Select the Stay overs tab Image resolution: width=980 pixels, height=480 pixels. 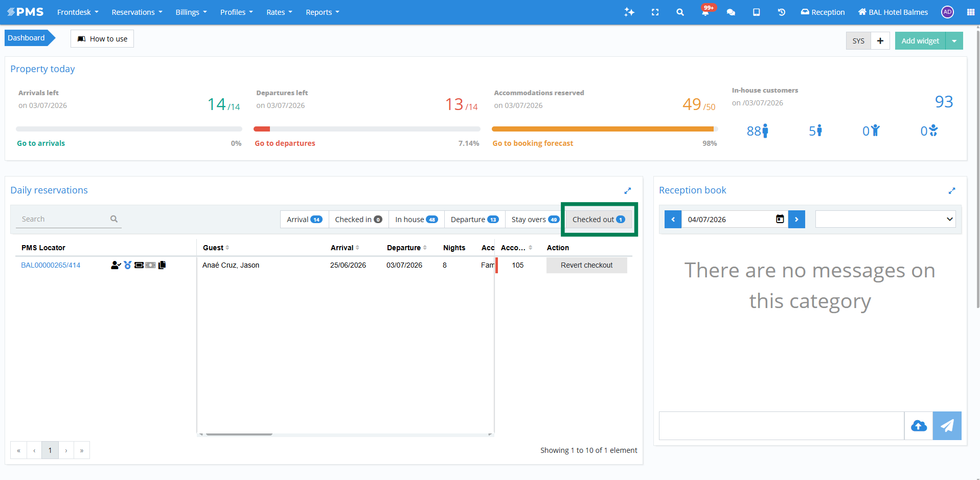coord(535,220)
